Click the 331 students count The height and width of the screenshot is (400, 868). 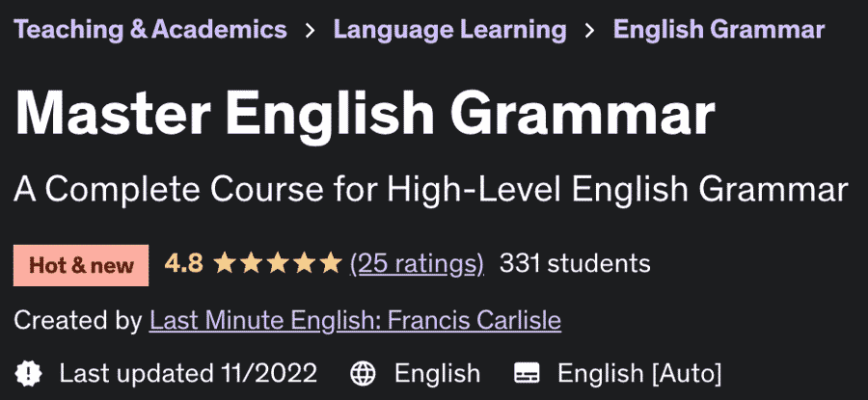(575, 264)
